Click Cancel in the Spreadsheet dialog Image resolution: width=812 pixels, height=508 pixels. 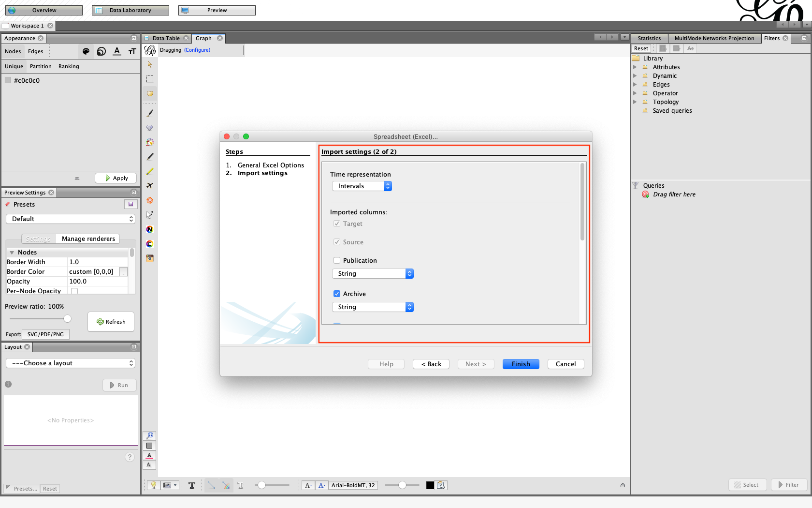[x=566, y=364]
